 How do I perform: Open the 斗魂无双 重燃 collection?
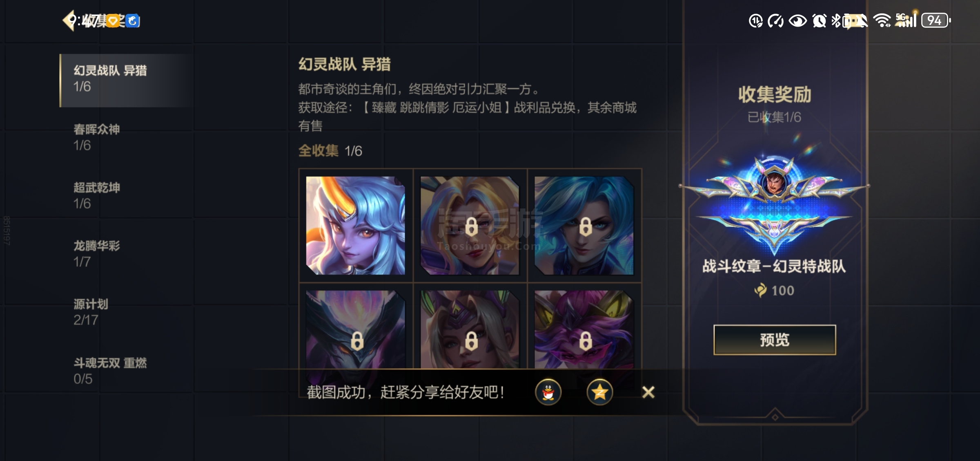tap(127, 371)
